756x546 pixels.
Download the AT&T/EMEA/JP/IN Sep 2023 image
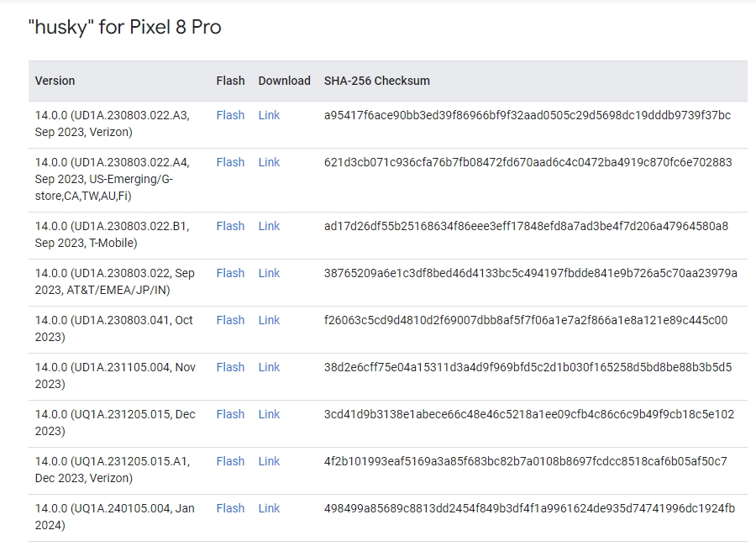coord(269,273)
